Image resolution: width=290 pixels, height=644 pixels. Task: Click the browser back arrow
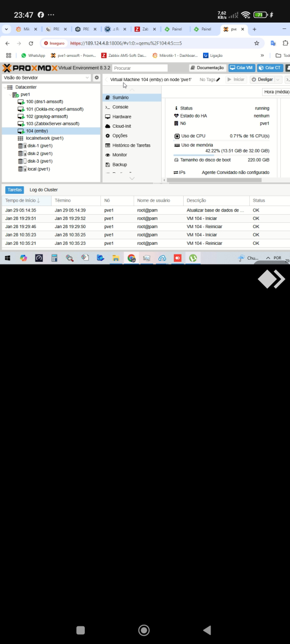point(7,43)
